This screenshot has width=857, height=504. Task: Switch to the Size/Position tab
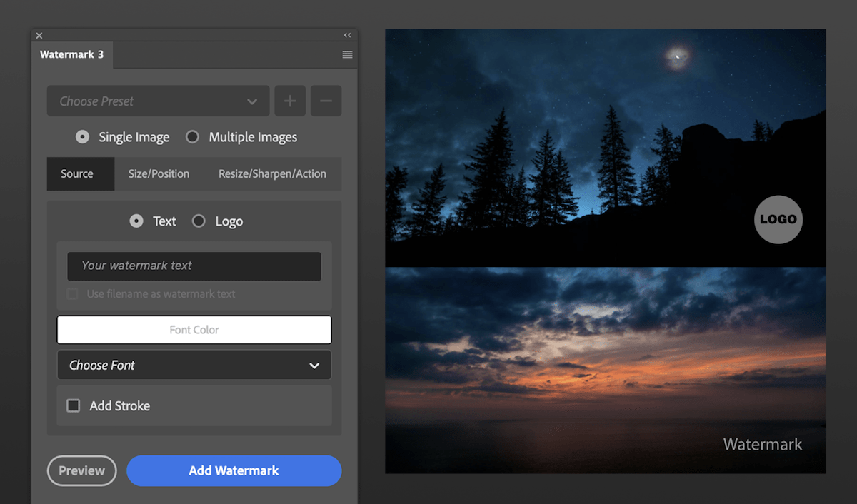point(159,173)
